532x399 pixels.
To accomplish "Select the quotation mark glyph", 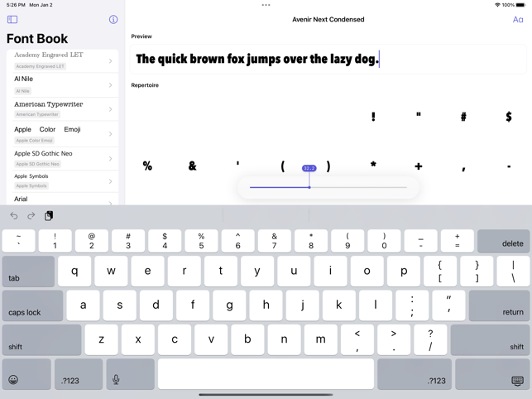I will [x=419, y=115].
